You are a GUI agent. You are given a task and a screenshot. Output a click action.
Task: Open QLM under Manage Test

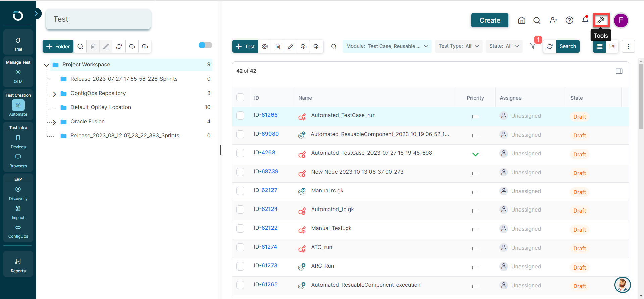(18, 76)
